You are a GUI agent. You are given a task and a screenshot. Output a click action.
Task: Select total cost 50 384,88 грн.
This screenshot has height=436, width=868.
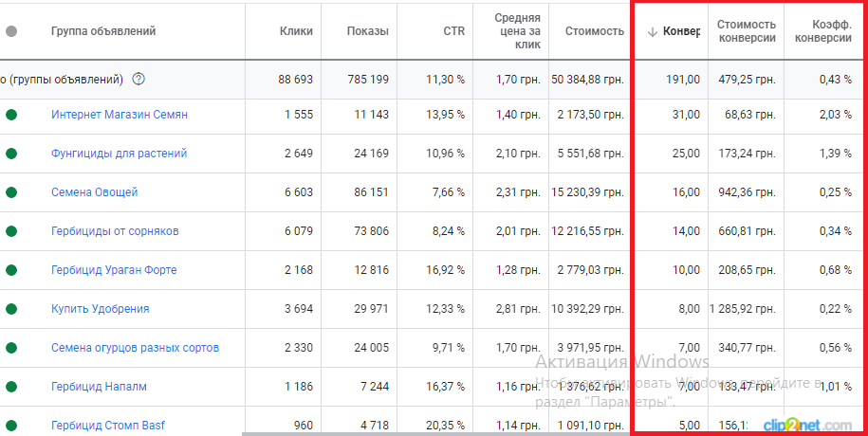click(x=587, y=79)
